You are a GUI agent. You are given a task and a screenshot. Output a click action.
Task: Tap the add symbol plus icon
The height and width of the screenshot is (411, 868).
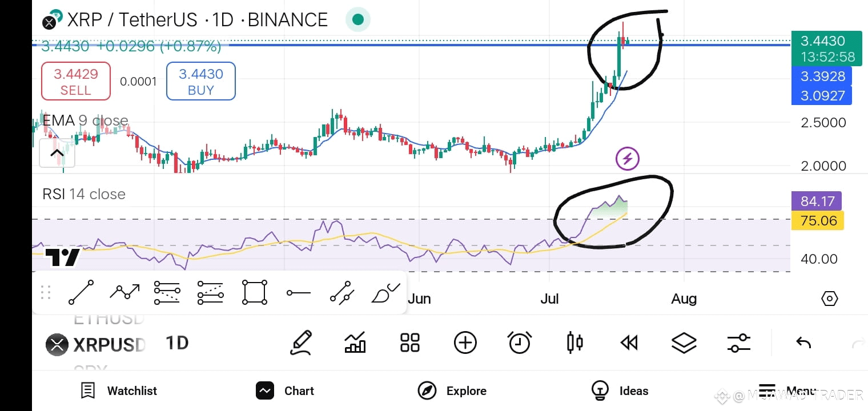pos(465,343)
